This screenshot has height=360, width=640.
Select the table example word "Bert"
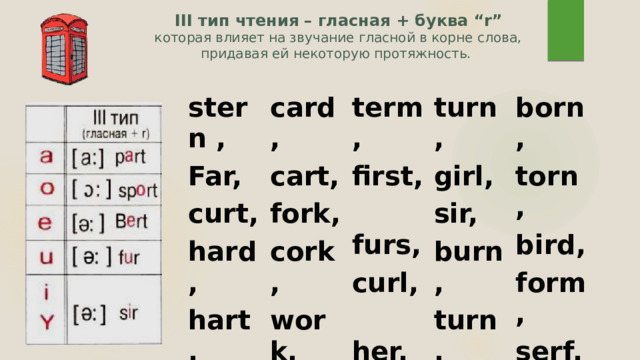[131, 221]
